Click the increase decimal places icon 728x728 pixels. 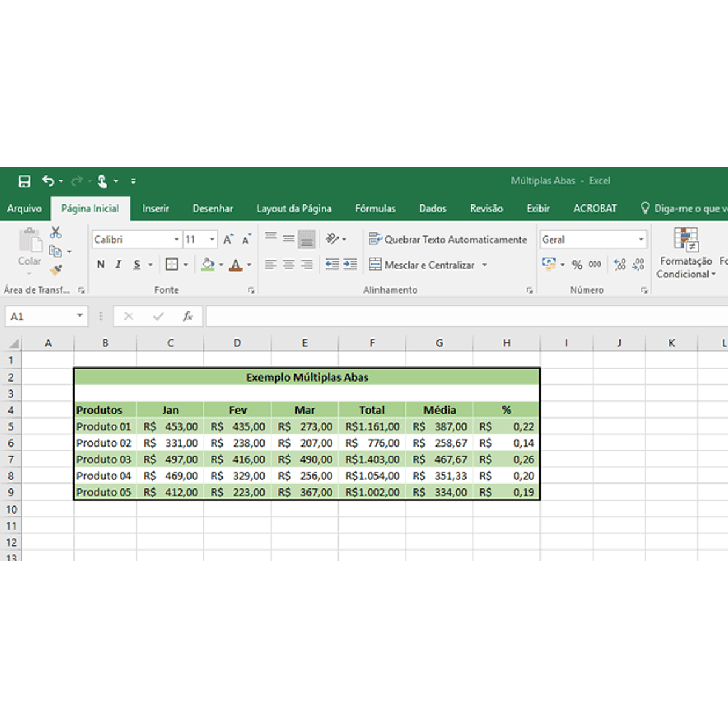[619, 265]
